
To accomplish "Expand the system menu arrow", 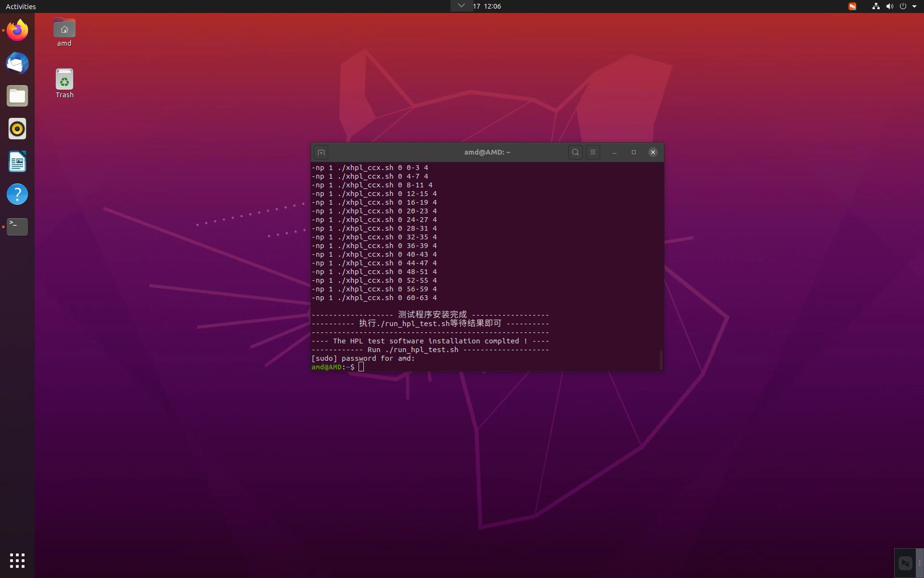I will 914,6.
